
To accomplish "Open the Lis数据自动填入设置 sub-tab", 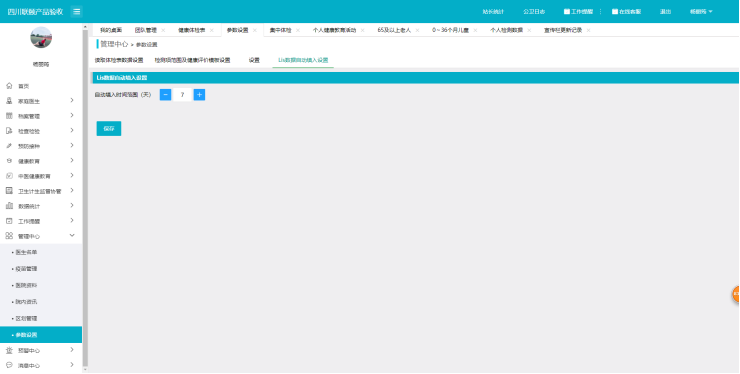I will pos(303,60).
